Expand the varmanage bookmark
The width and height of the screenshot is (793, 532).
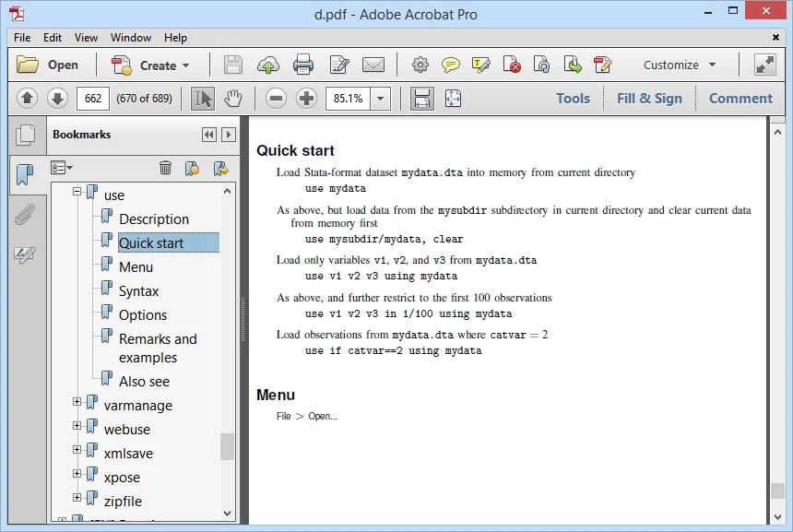77,401
